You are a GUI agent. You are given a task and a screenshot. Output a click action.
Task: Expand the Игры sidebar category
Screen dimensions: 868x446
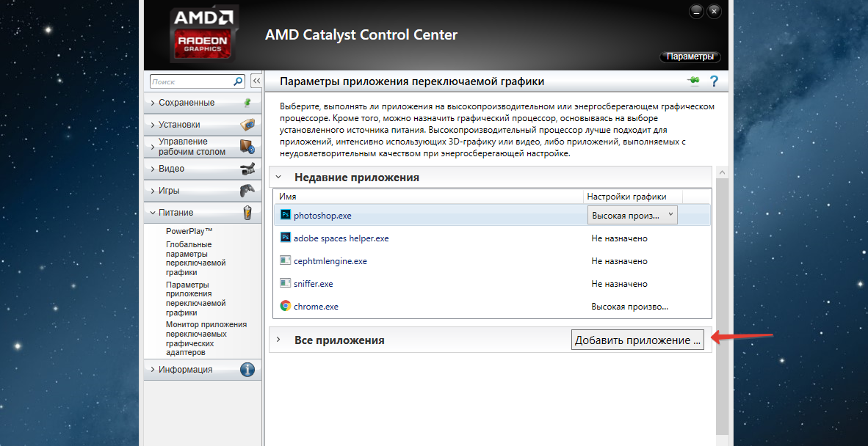[203, 191]
